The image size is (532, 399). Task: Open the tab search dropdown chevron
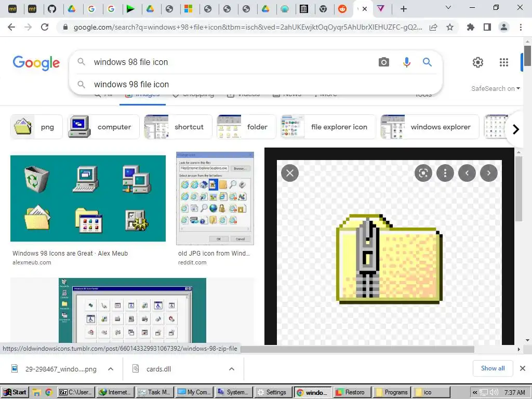[x=448, y=7]
